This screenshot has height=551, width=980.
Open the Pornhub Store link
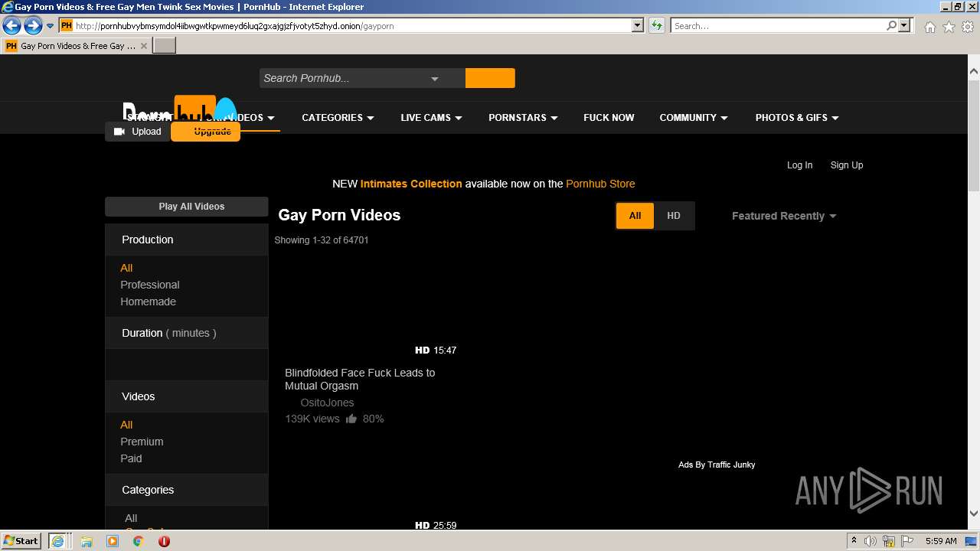click(x=600, y=184)
